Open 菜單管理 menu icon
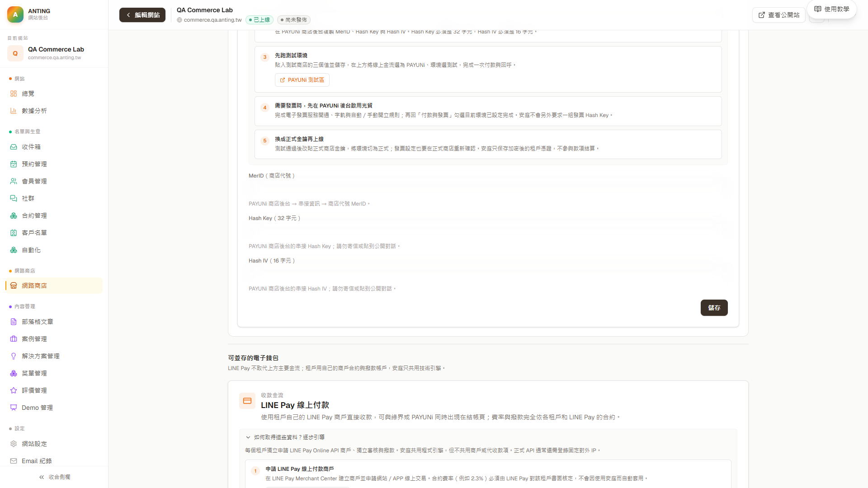 tap(14, 373)
